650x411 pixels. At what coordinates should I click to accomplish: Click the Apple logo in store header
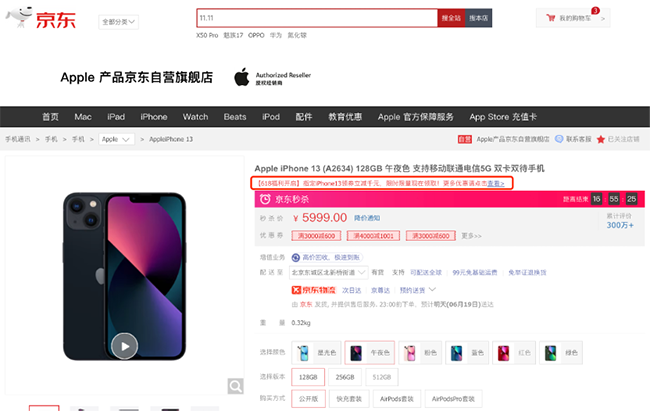tap(240, 77)
